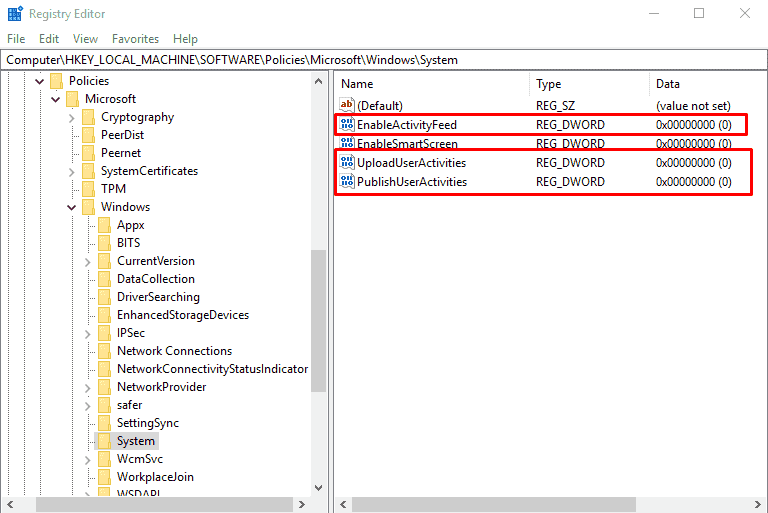This screenshot has width=768, height=513.
Task: Open the Help menu
Action: point(185,39)
